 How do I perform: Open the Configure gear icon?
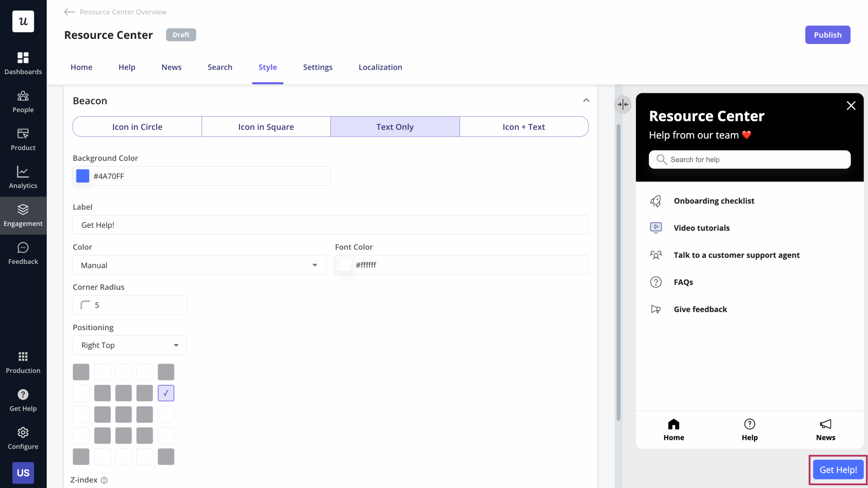coord(23,438)
